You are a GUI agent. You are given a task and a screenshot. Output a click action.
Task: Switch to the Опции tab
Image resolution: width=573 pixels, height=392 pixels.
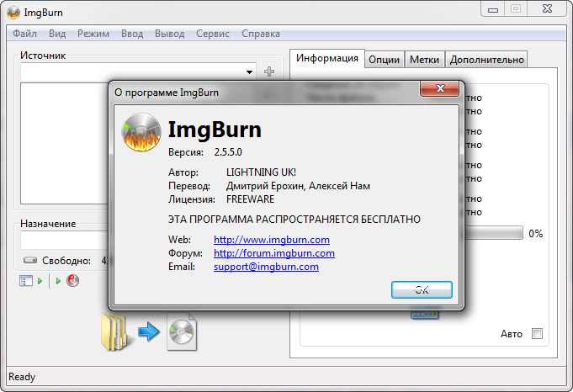(x=384, y=60)
